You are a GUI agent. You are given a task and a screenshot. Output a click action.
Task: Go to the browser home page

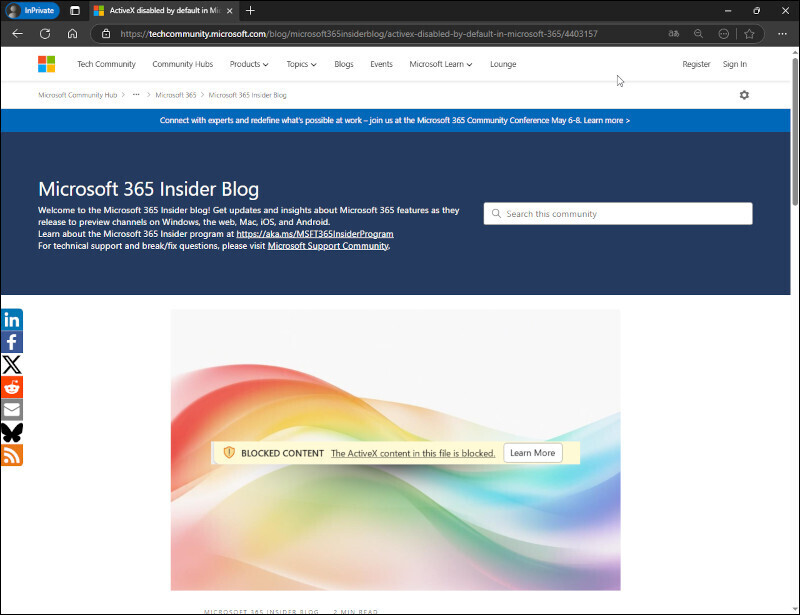(x=72, y=34)
